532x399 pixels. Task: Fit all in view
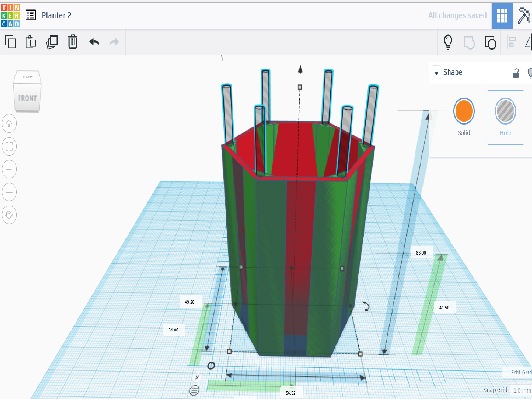point(9,146)
